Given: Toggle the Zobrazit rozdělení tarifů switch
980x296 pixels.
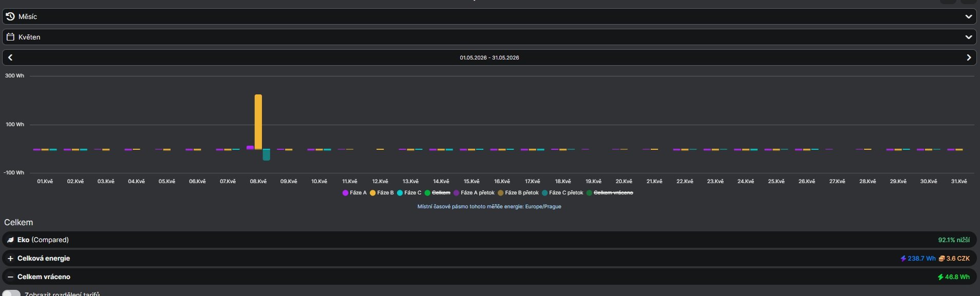Looking at the screenshot, I should (x=11, y=294).
